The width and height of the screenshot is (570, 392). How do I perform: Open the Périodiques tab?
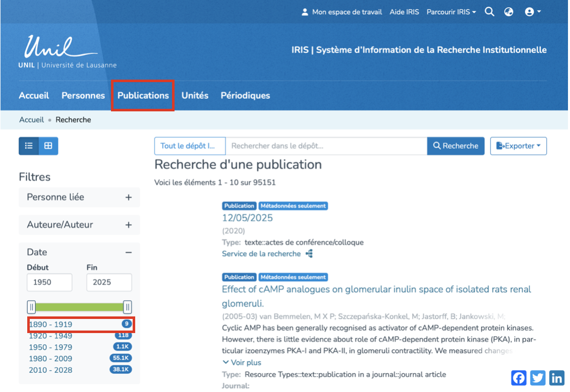[245, 95]
